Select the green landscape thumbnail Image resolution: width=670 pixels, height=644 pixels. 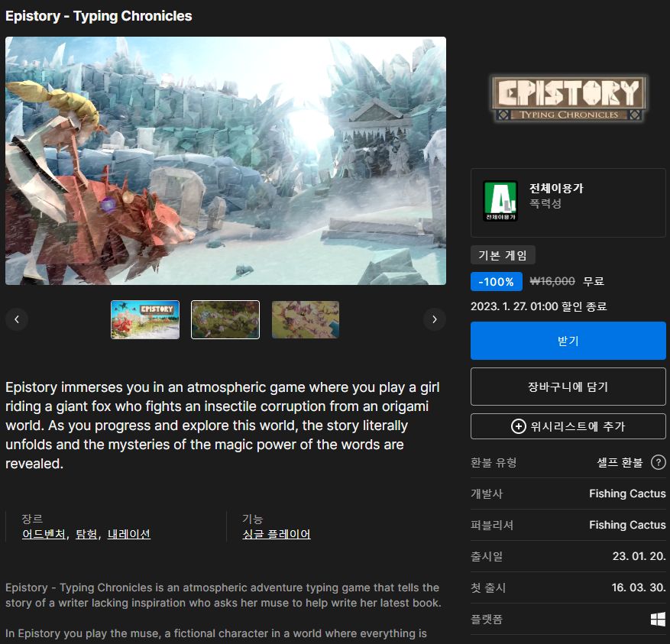225,319
